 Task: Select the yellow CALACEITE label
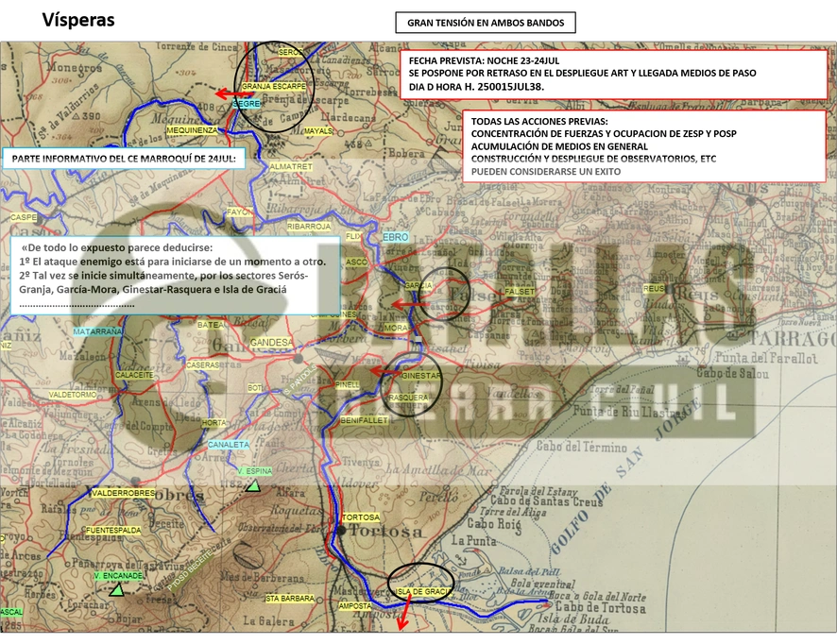click(134, 375)
